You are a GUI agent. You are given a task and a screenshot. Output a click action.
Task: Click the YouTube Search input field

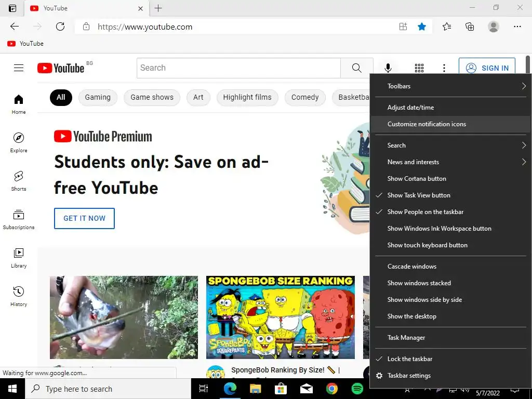point(238,68)
